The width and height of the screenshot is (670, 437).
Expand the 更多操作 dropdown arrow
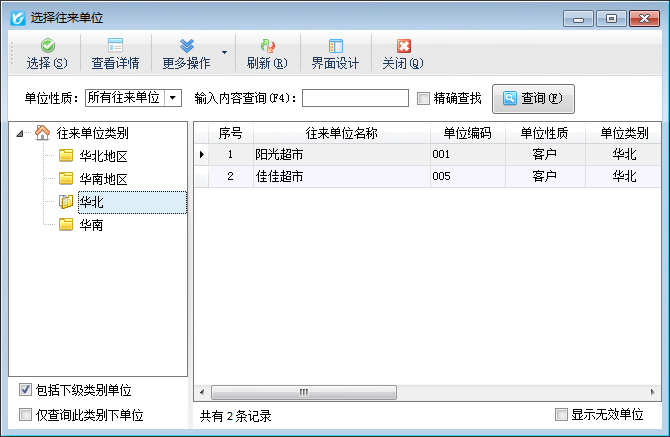224,51
